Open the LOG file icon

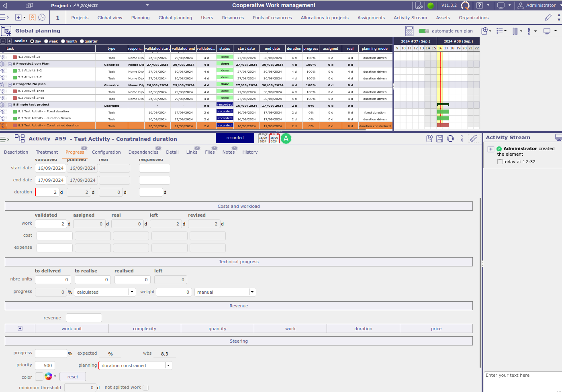(419, 6)
